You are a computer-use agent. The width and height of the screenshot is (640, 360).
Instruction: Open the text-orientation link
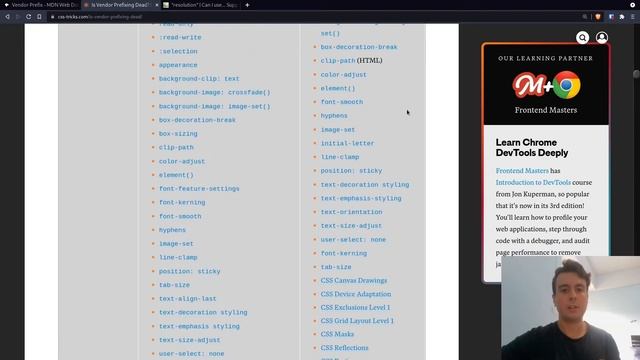pos(351,212)
